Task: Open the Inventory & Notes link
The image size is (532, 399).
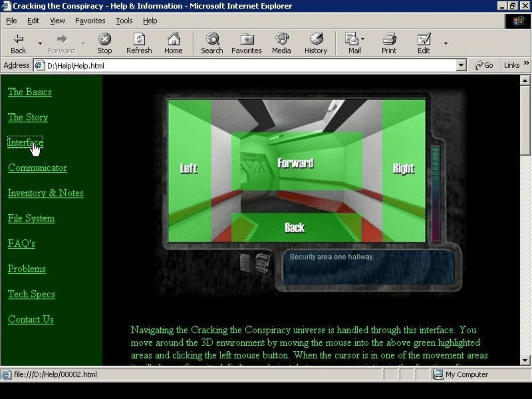Action: [46, 193]
